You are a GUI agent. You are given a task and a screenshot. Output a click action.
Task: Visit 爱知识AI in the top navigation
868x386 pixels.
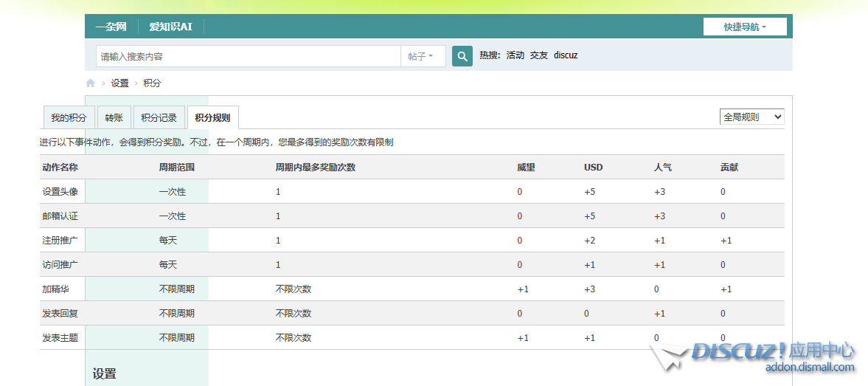(x=170, y=27)
